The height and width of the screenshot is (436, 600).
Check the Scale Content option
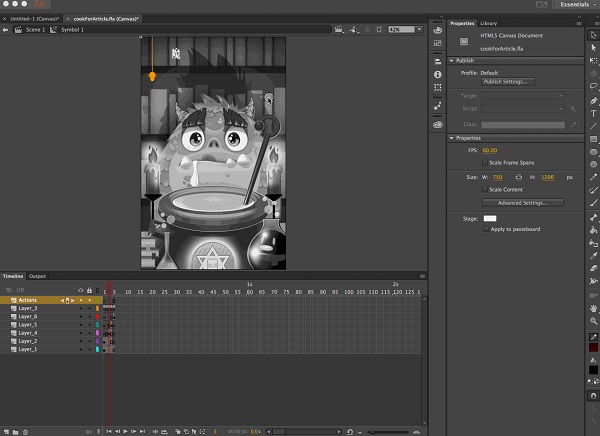(x=485, y=189)
